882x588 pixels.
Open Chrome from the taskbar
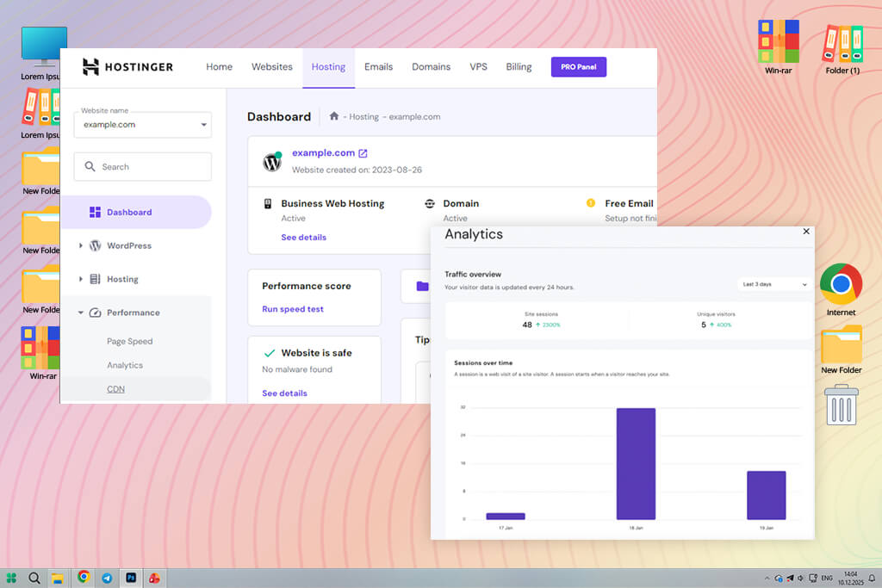click(84, 577)
